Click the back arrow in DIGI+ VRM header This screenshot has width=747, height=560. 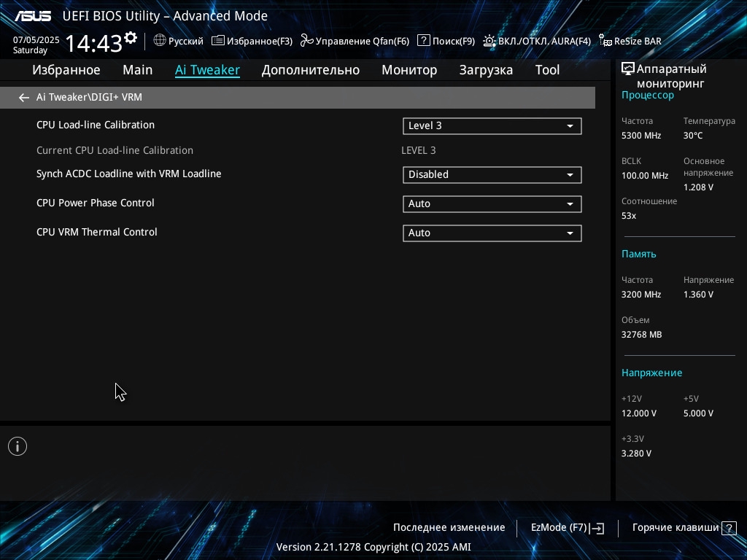(x=24, y=98)
